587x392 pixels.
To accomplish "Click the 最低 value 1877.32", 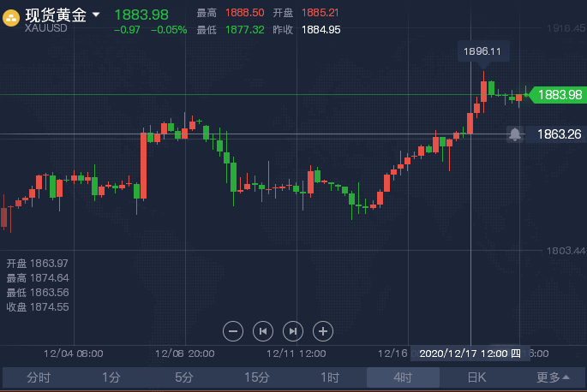I will (244, 30).
